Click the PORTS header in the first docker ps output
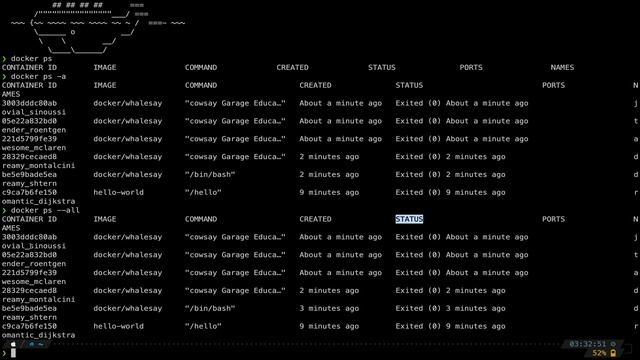This screenshot has width=640, height=360. [471, 67]
